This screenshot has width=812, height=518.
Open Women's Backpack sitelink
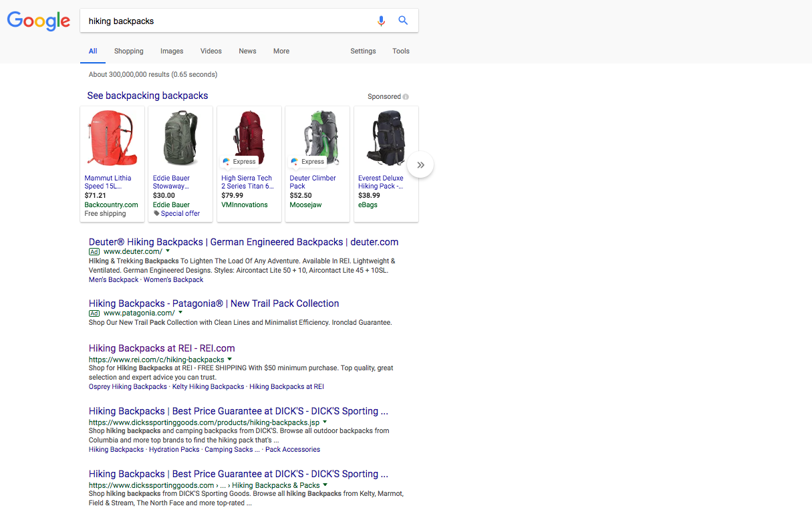[x=173, y=279]
